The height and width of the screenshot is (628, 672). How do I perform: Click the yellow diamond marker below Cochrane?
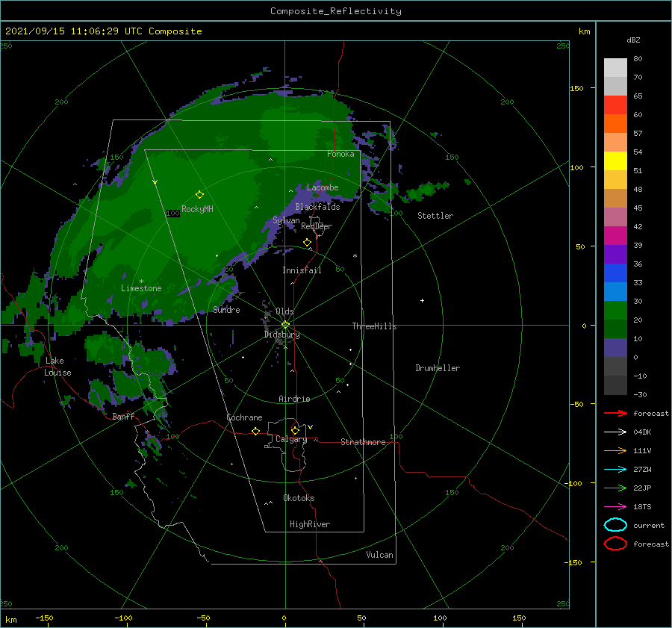click(255, 431)
